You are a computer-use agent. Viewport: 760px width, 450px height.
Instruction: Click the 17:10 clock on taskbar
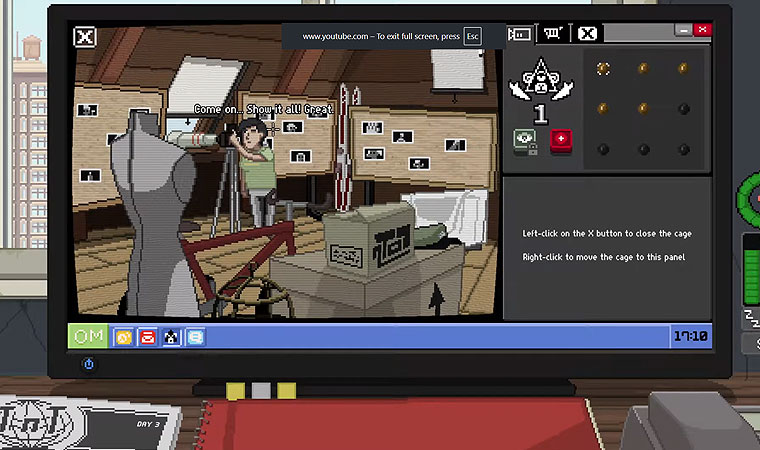click(x=690, y=336)
